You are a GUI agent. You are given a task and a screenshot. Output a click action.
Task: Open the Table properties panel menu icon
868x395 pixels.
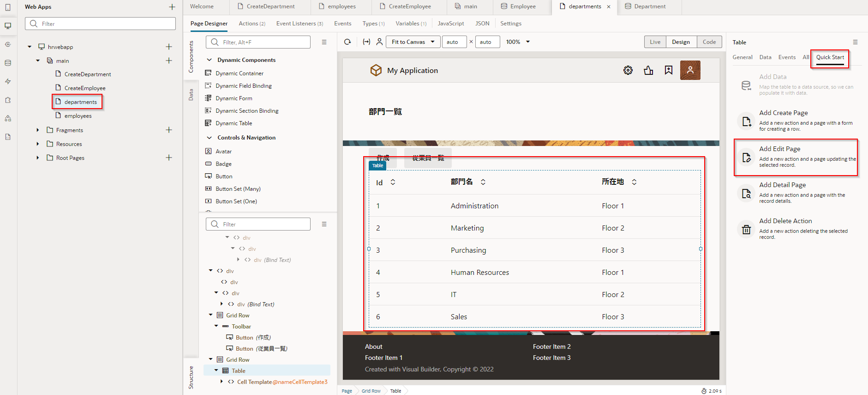pyautogui.click(x=855, y=42)
